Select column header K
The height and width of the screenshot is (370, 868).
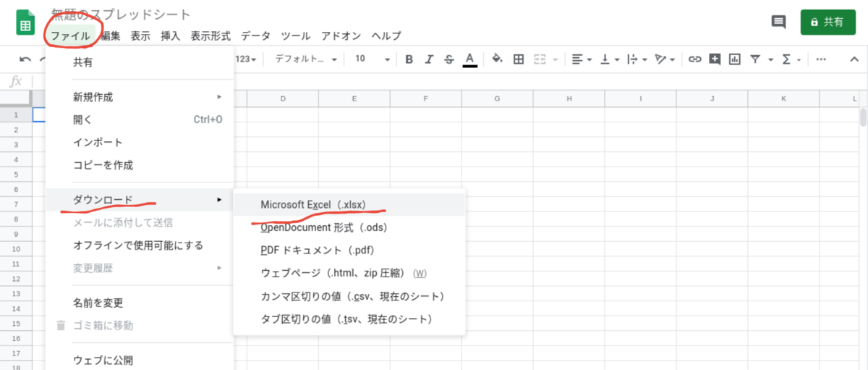(783, 98)
